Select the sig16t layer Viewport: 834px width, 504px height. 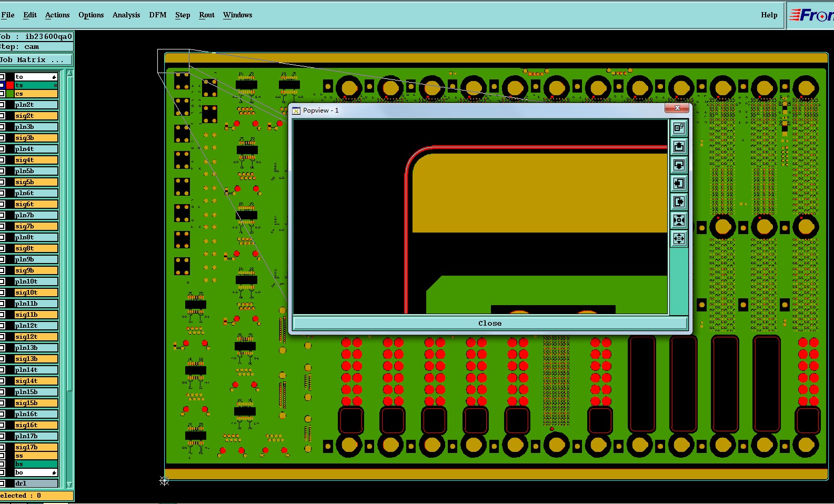pyautogui.click(x=36, y=425)
